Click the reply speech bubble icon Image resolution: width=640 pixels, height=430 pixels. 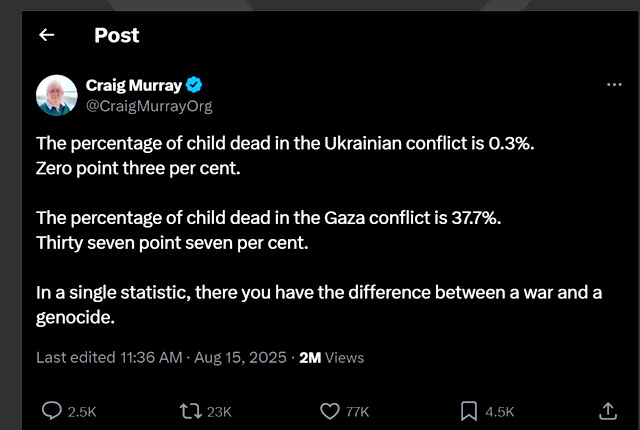pyautogui.click(x=51, y=410)
